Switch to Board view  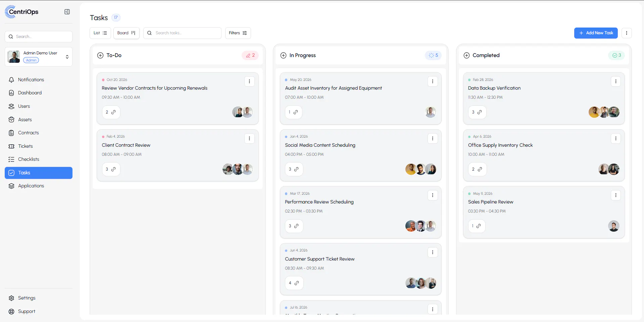[127, 33]
